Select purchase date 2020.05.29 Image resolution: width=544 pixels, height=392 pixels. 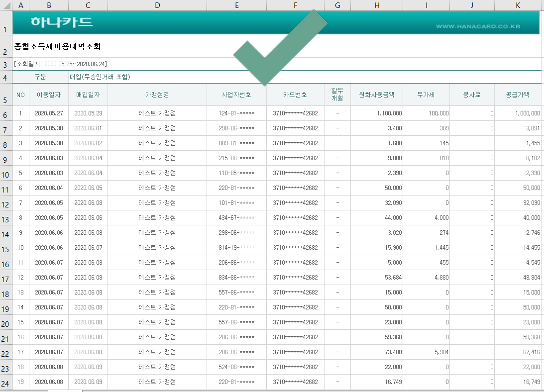pos(88,113)
